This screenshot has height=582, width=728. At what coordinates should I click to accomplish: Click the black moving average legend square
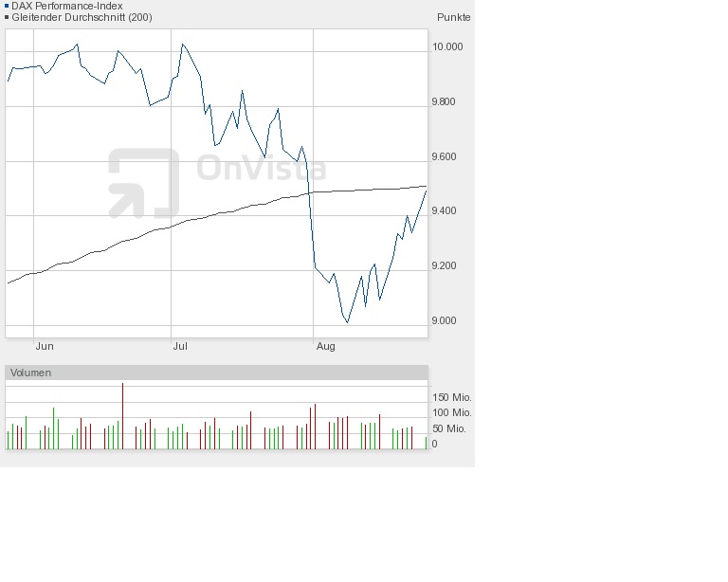click(x=7, y=17)
